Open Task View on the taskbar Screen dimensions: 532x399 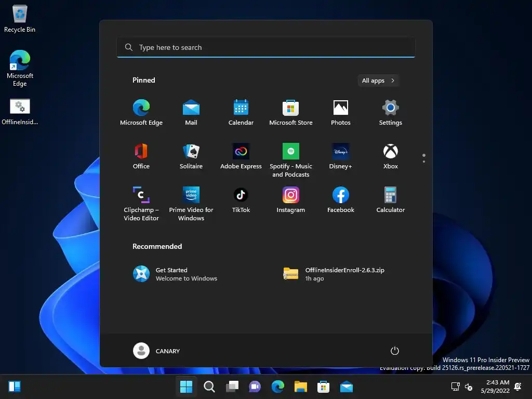click(232, 387)
